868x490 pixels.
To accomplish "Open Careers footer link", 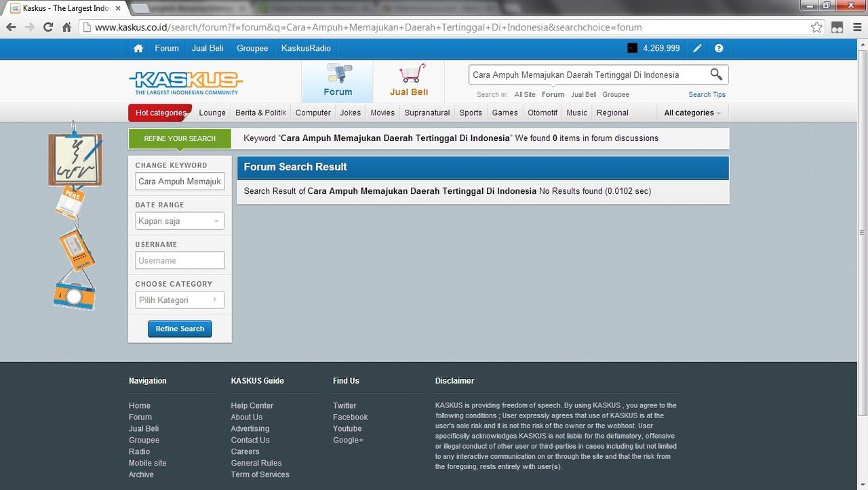I will pyautogui.click(x=245, y=451).
